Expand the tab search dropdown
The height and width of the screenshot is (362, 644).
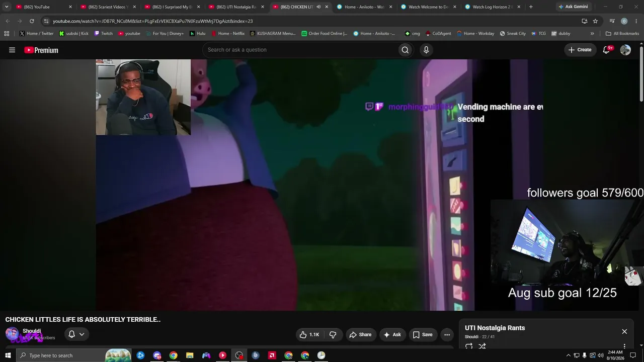point(7,7)
